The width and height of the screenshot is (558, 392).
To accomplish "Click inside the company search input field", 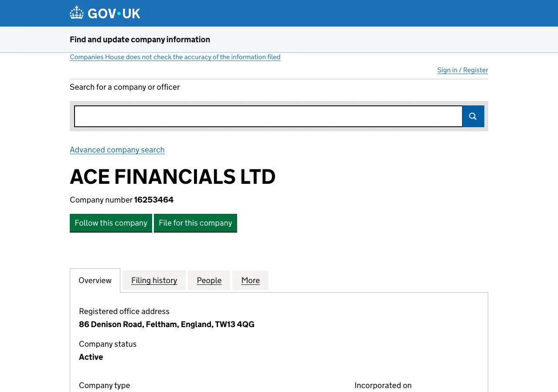I will tap(268, 116).
